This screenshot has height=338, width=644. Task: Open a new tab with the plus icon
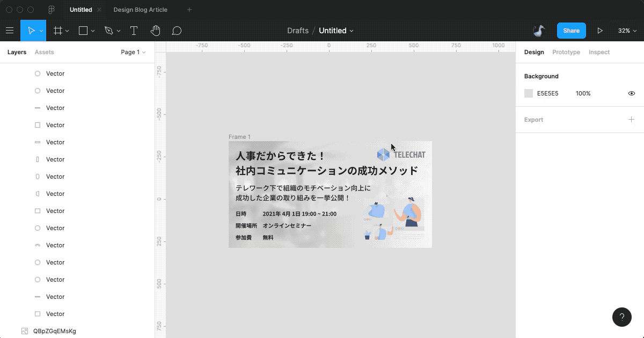(189, 9)
